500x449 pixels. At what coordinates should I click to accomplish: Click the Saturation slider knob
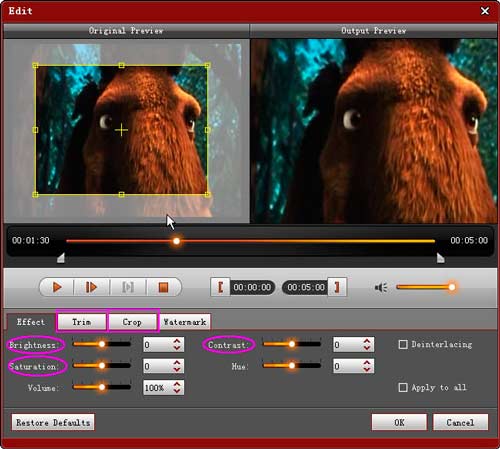pos(102,366)
